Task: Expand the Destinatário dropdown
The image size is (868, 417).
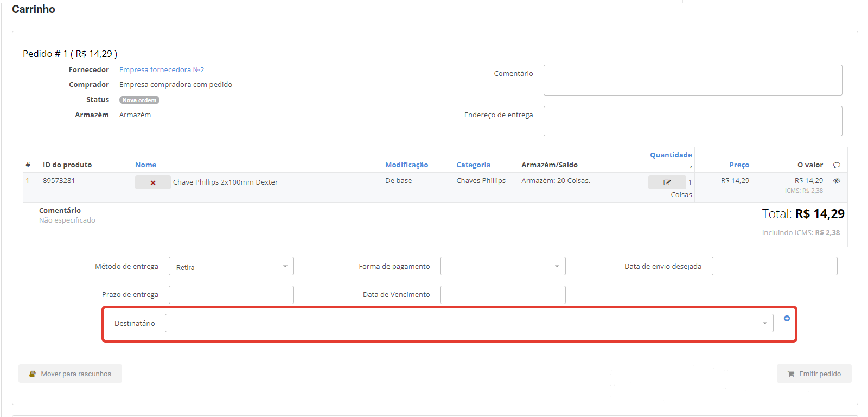Action: [x=469, y=324]
